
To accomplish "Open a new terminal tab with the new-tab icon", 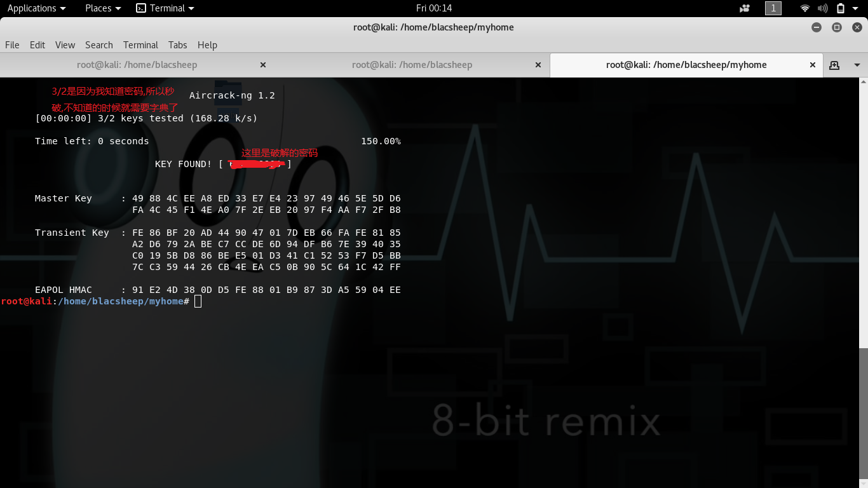I will coord(834,65).
